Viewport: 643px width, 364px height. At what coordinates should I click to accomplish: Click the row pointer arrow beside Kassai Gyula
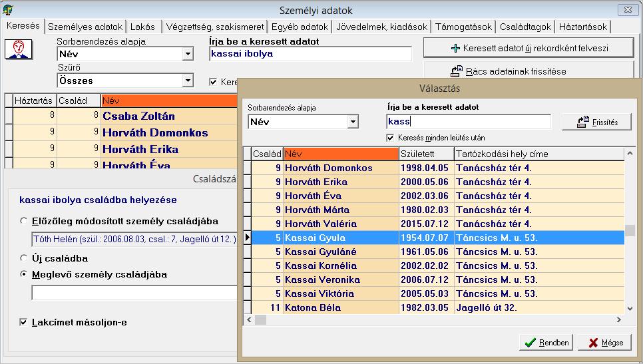coord(247,238)
